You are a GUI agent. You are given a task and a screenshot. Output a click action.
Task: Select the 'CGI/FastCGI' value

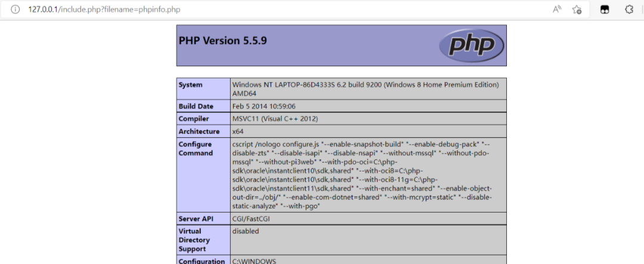pos(251,219)
